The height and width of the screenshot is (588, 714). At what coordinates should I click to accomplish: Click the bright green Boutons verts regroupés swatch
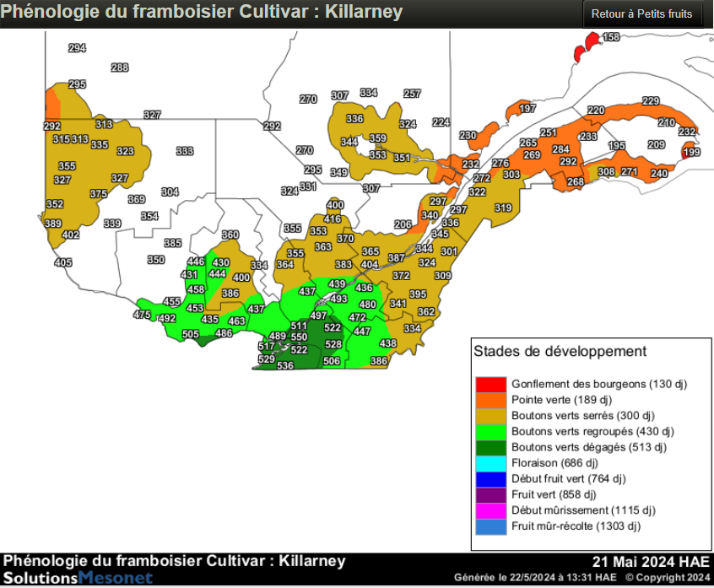[x=491, y=431]
